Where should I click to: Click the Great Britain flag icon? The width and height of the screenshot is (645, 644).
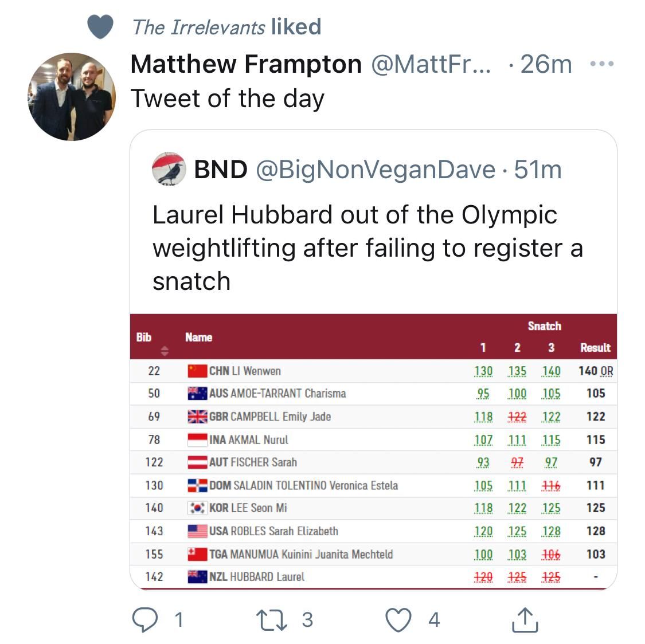(197, 417)
